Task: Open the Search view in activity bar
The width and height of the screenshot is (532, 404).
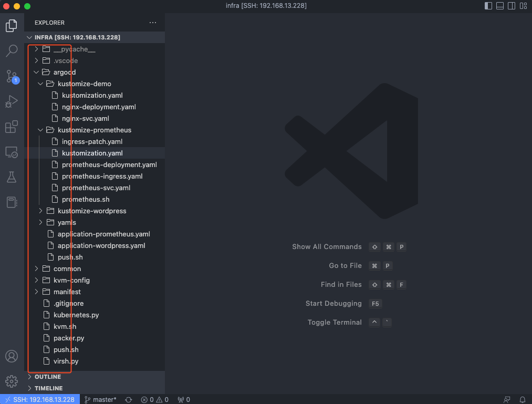Action: (12, 51)
